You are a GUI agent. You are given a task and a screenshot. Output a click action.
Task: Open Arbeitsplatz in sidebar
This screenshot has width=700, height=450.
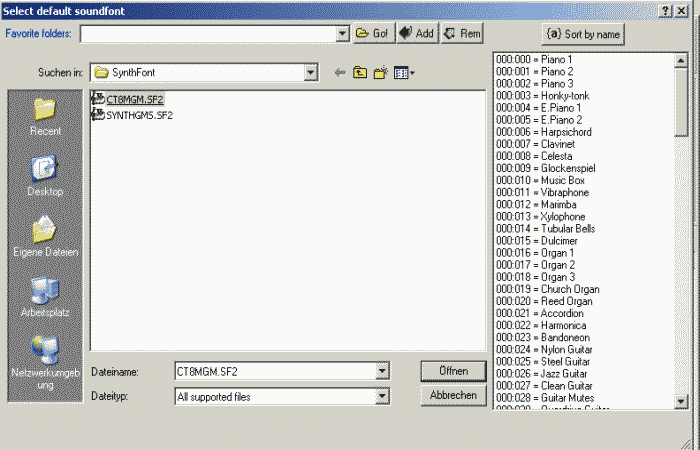[x=46, y=297]
